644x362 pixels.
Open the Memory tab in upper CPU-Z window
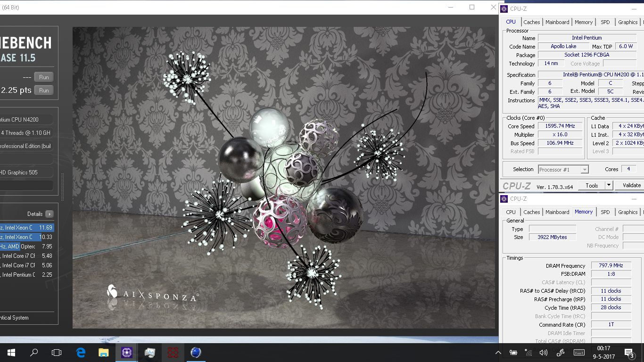click(584, 22)
